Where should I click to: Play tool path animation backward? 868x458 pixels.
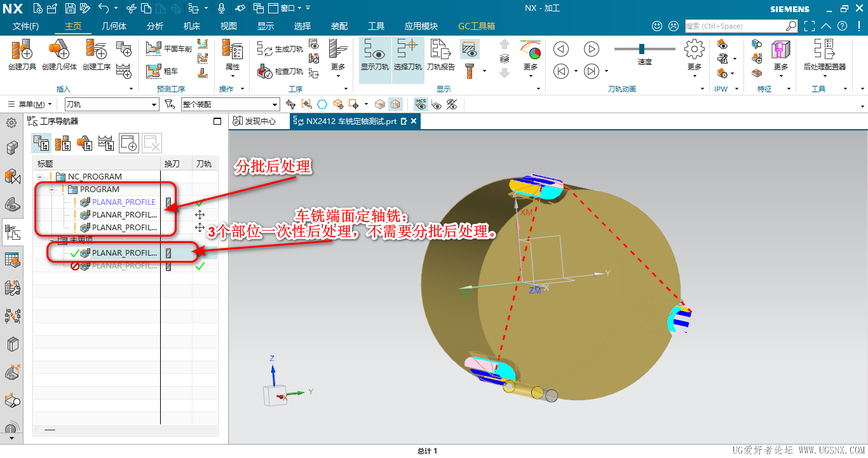pos(560,49)
